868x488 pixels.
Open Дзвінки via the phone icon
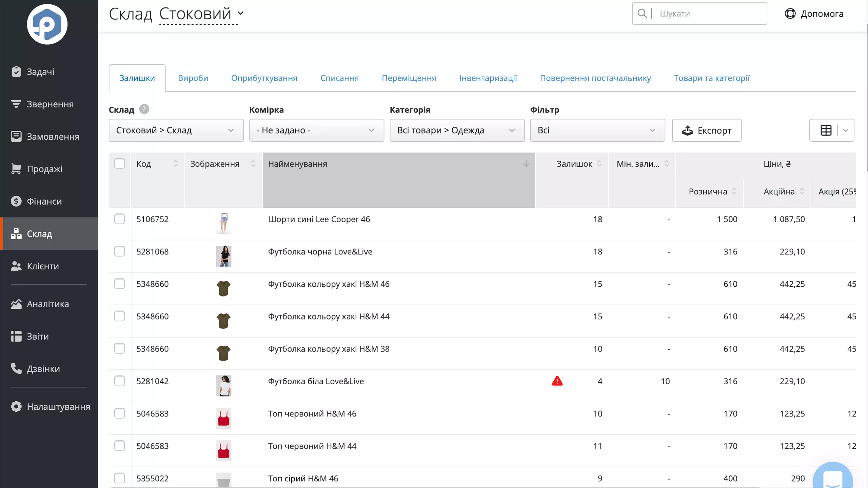pos(16,368)
